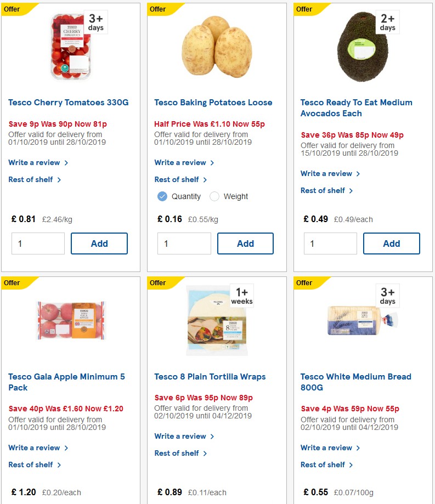Select the Quantity radio button for baking potatoes
Viewport: 435px width, 504px height.
(162, 196)
